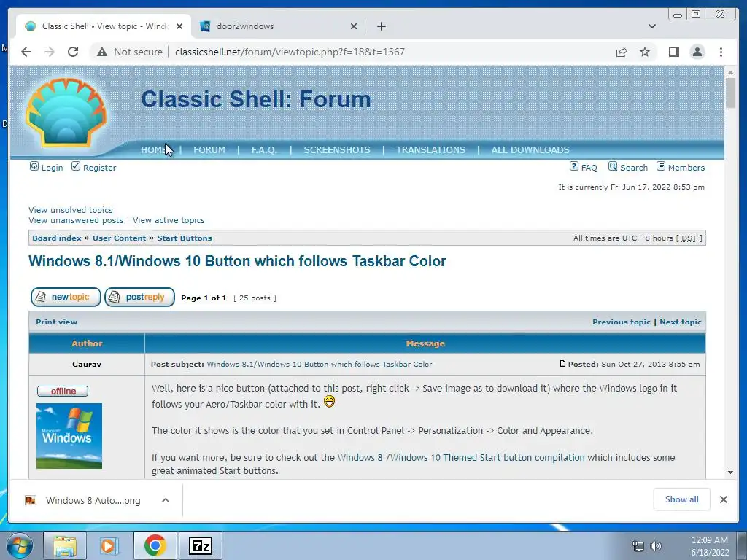The image size is (747, 560).
Task: Click the network tray icon
Action: click(x=638, y=546)
